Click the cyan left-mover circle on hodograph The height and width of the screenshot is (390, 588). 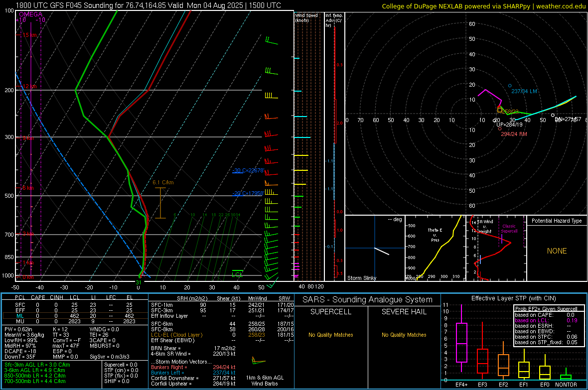[x=510, y=86]
